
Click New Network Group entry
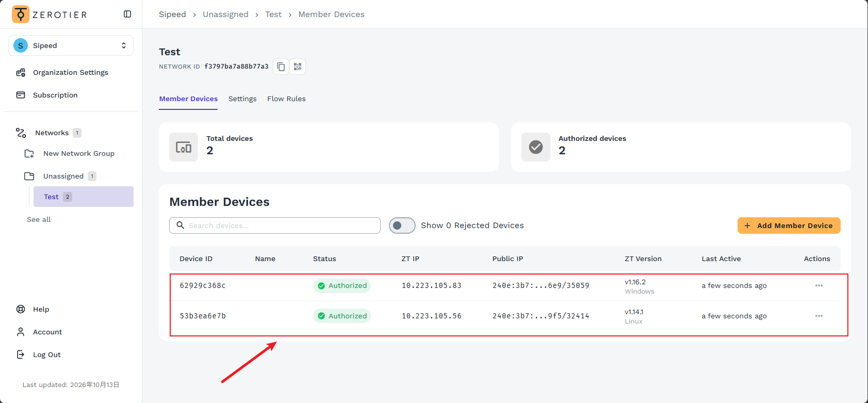[79, 153]
